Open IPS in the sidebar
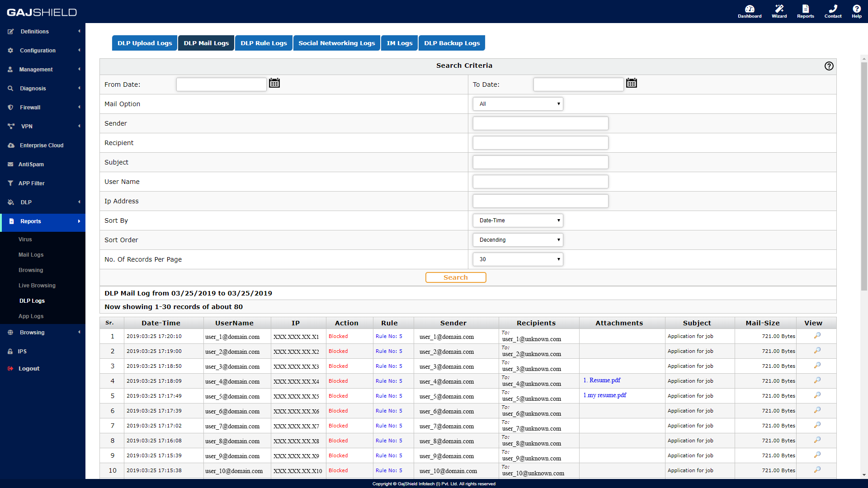Image resolution: width=868 pixels, height=488 pixels. 42,352
